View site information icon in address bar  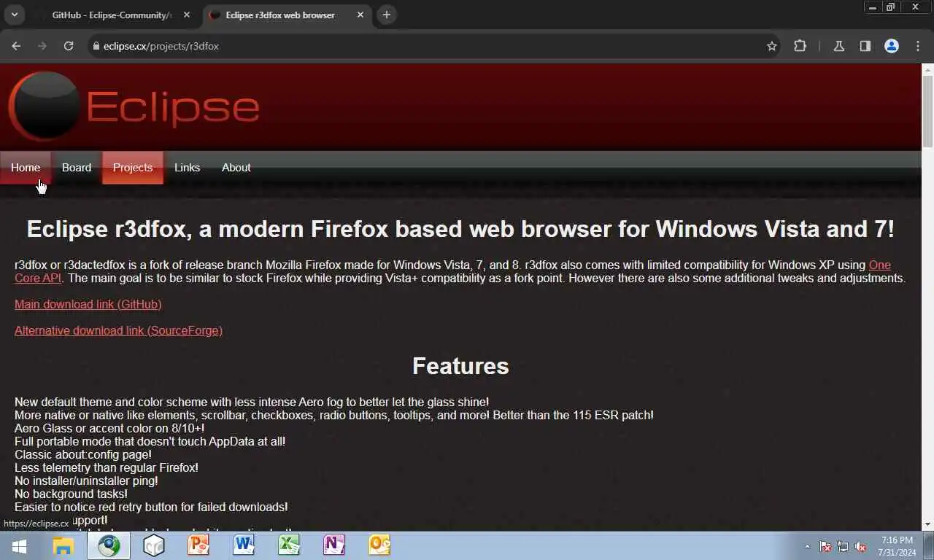[x=96, y=46]
